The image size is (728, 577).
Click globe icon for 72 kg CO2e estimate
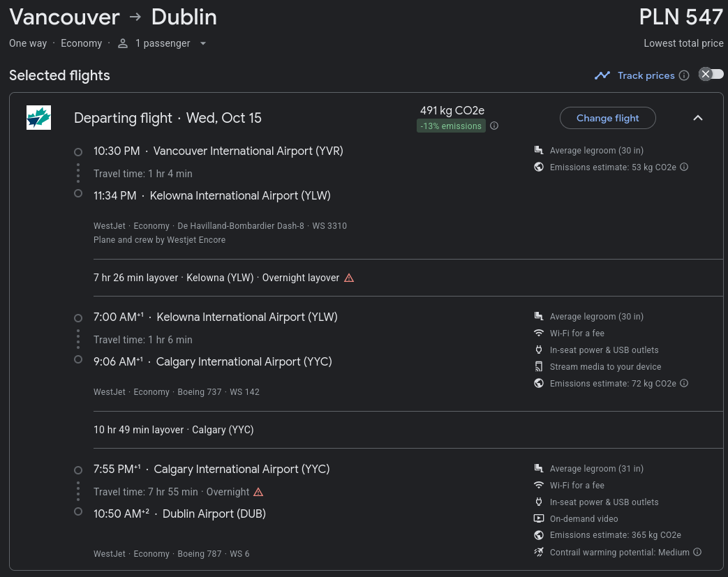click(539, 383)
